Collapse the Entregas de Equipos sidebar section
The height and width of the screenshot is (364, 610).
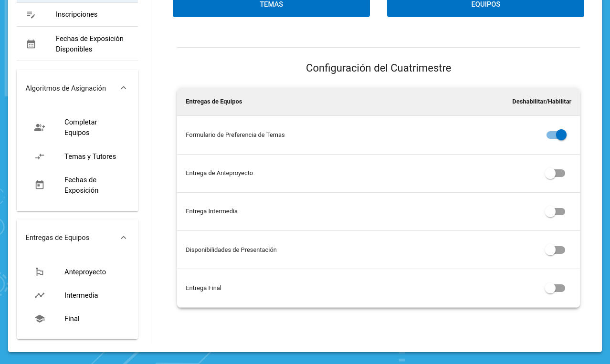(x=124, y=238)
